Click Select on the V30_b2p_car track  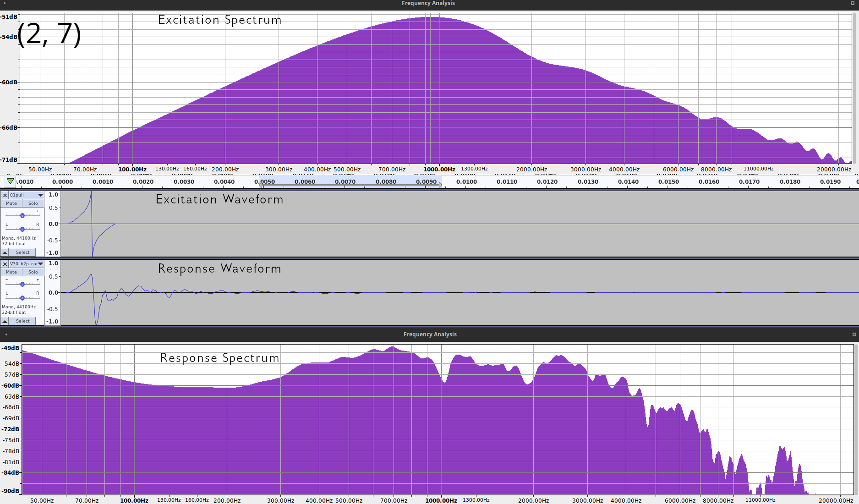22,321
